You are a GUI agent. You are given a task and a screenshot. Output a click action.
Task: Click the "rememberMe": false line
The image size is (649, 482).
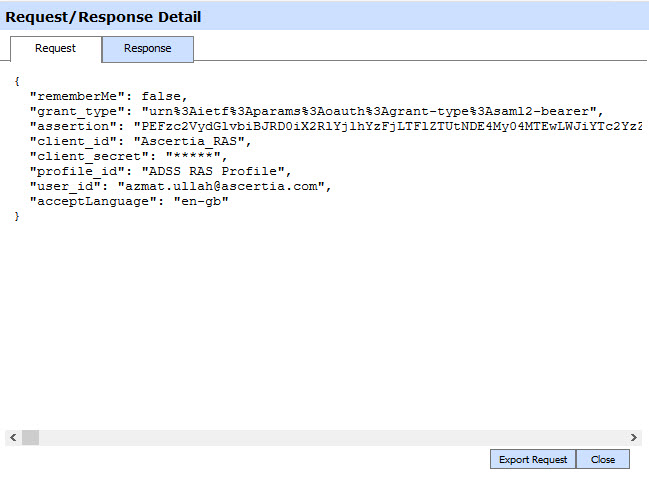point(108,96)
